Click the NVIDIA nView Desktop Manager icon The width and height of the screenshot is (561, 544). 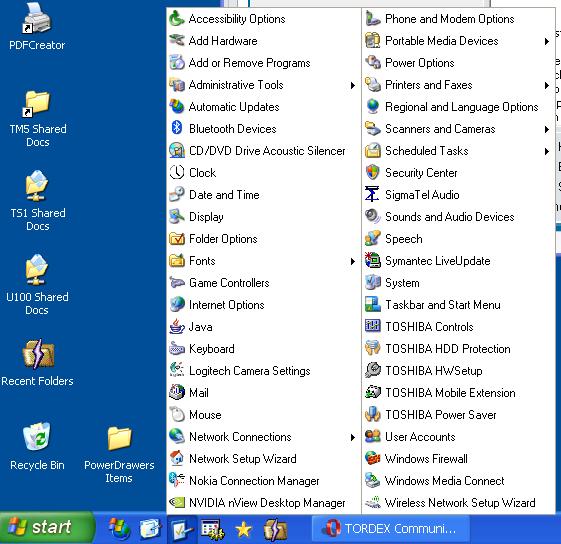[177, 502]
